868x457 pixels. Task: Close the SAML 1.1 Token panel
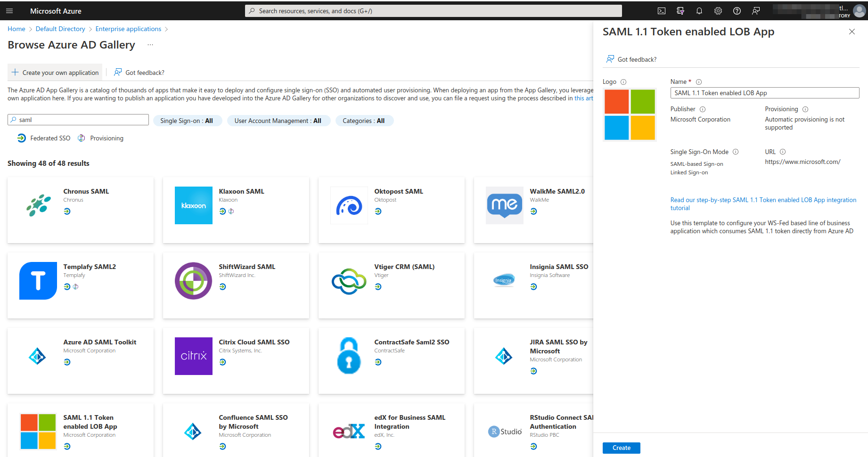852,32
